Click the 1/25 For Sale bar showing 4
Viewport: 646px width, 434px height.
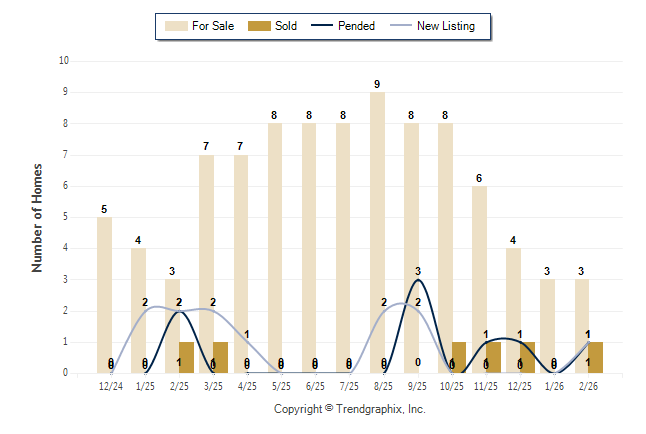pos(138,310)
